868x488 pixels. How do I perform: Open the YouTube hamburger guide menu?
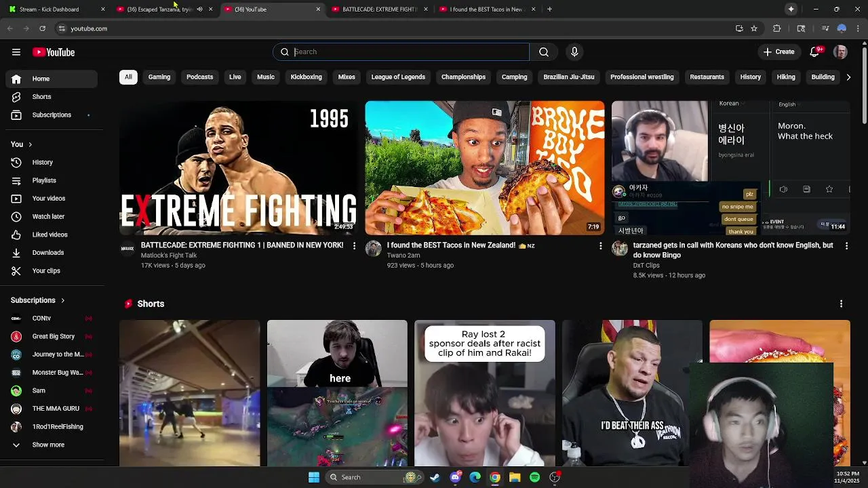(x=16, y=52)
